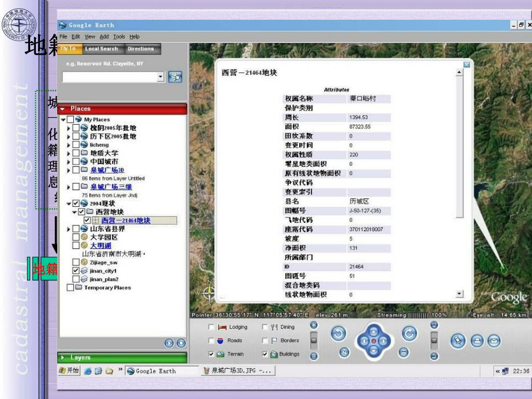The width and height of the screenshot is (532, 399).
Task: Open the 大明湖 placemark link
Action: pos(100,245)
